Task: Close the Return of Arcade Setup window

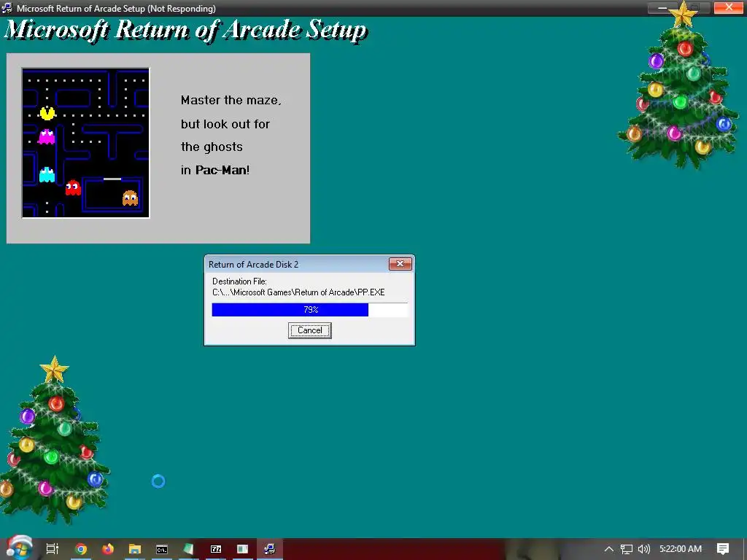Action: 729,7
